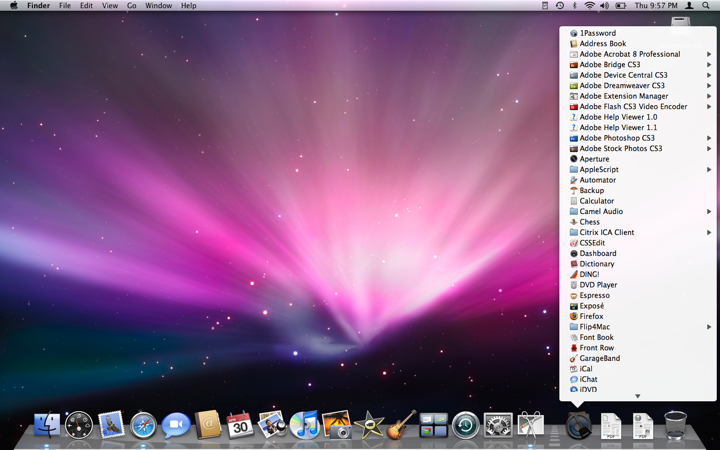Open the Bluetooth status menu
This screenshot has height=450, width=720.
[574, 6]
